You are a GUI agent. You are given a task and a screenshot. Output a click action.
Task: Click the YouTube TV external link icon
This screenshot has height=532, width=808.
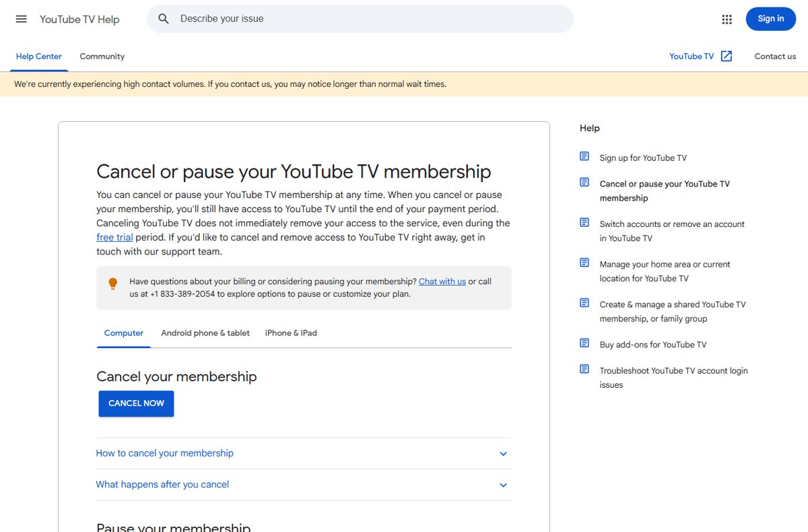pos(727,57)
